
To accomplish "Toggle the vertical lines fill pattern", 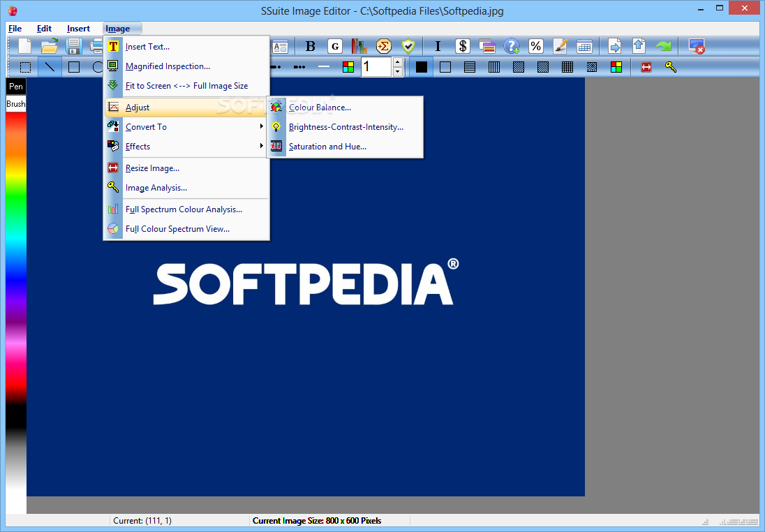I will 494,67.
